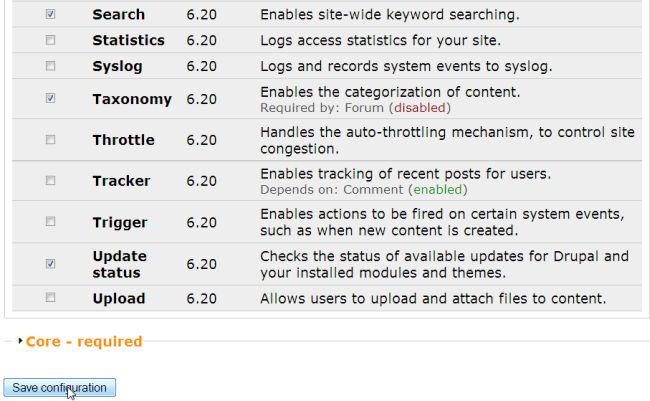
Task: Enable the Tracker module checkbox
Action: pyautogui.click(x=51, y=181)
